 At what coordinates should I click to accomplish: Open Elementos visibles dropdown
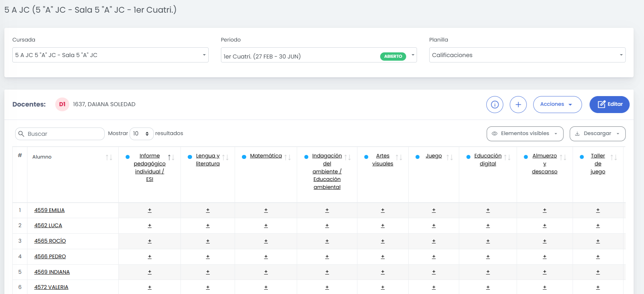click(x=525, y=134)
